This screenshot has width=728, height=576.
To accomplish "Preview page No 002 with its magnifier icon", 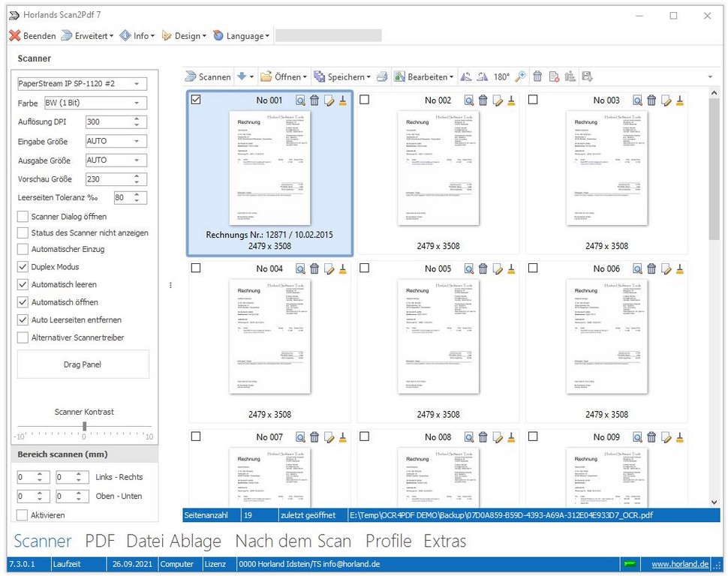I will pos(468,100).
